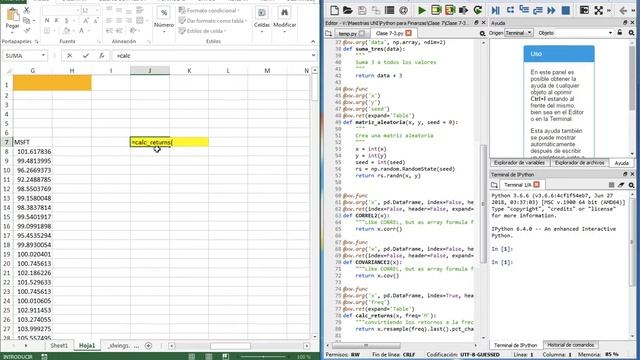The width and height of the screenshot is (640, 360).
Task: Select column G header
Action: point(33,71)
